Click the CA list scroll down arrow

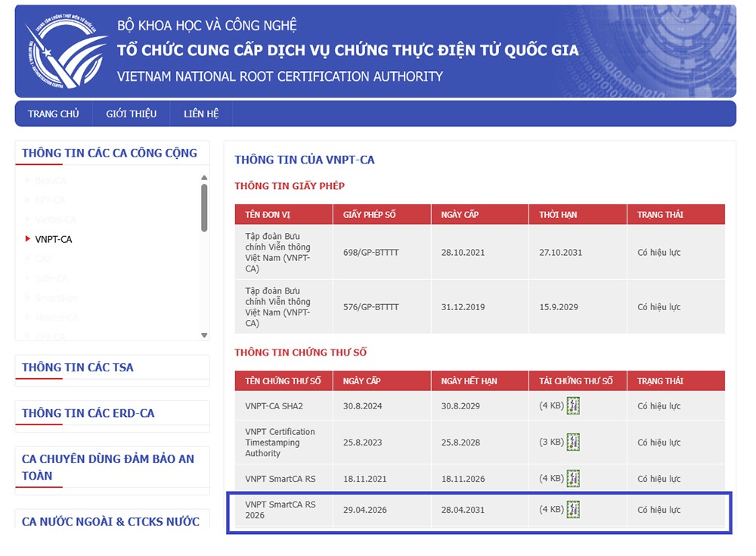pyautogui.click(x=204, y=335)
